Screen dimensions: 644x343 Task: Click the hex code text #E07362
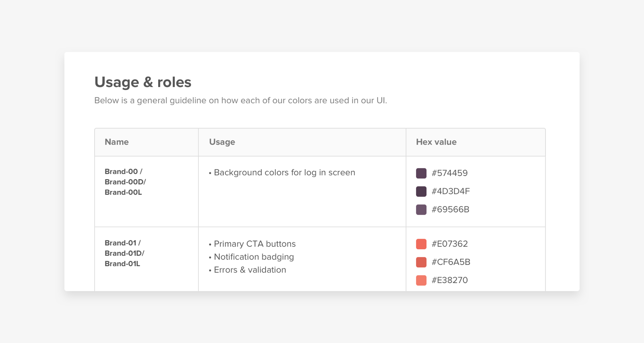(x=450, y=244)
